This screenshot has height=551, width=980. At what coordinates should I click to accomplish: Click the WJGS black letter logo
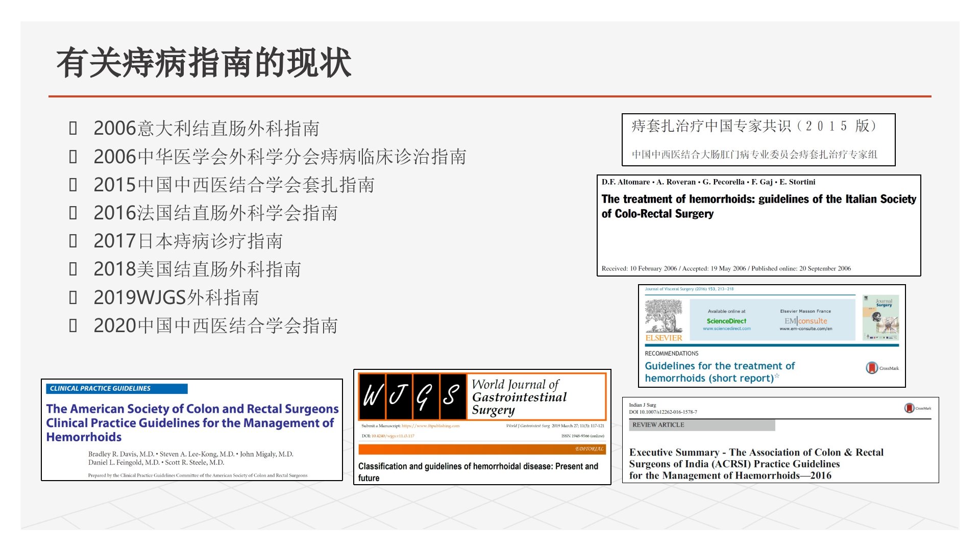pos(412,395)
